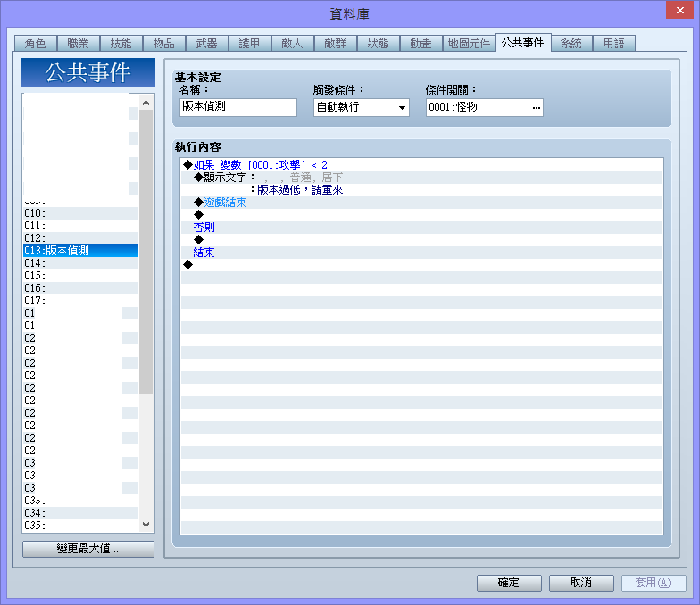
Task: Select the 技能 tab
Action: pos(121,43)
